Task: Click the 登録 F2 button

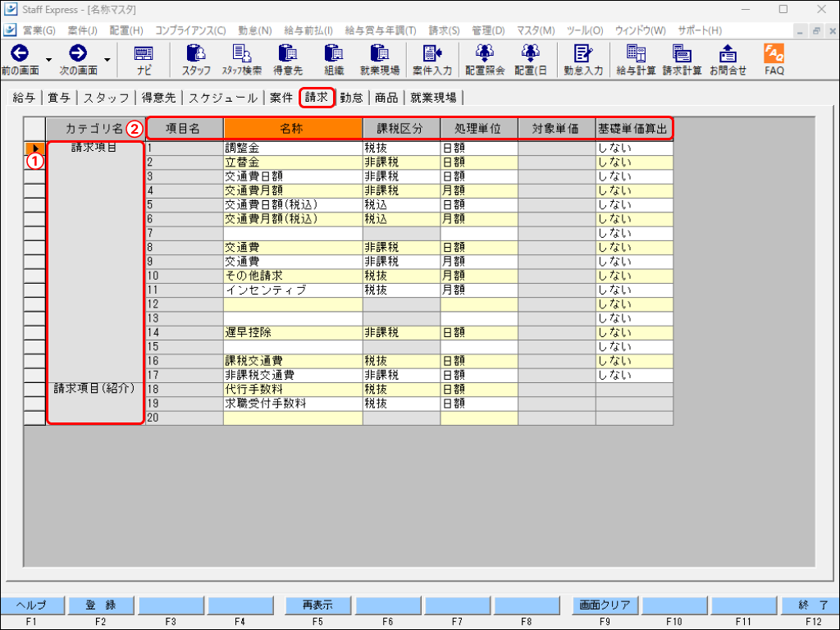Action: point(101,605)
